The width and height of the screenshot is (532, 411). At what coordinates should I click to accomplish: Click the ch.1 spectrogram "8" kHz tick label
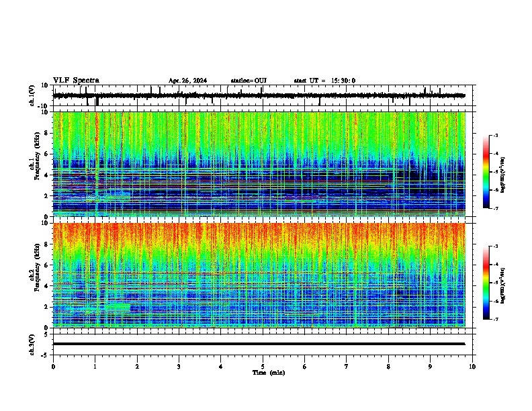pos(46,133)
